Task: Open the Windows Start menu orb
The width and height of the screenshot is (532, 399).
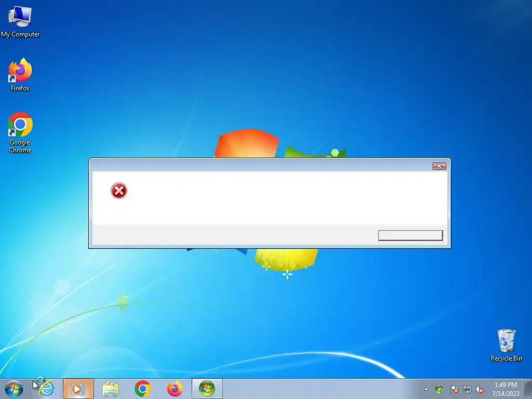Action: pyautogui.click(x=14, y=389)
